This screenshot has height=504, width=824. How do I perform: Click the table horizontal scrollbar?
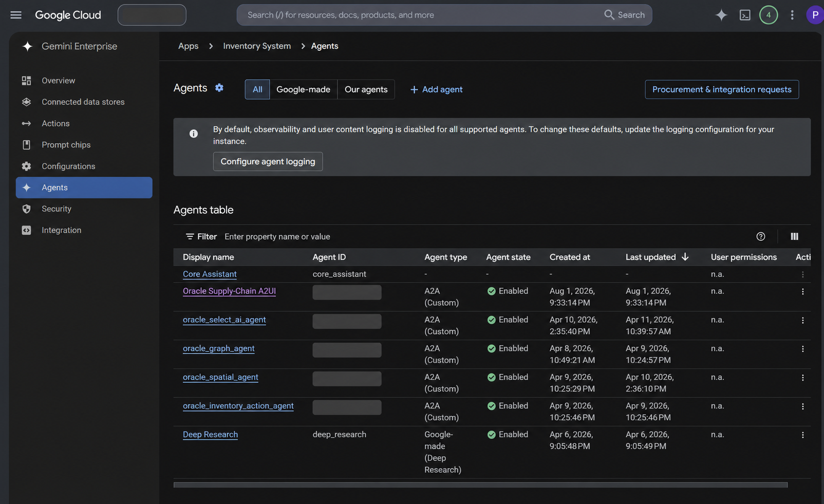click(480, 484)
